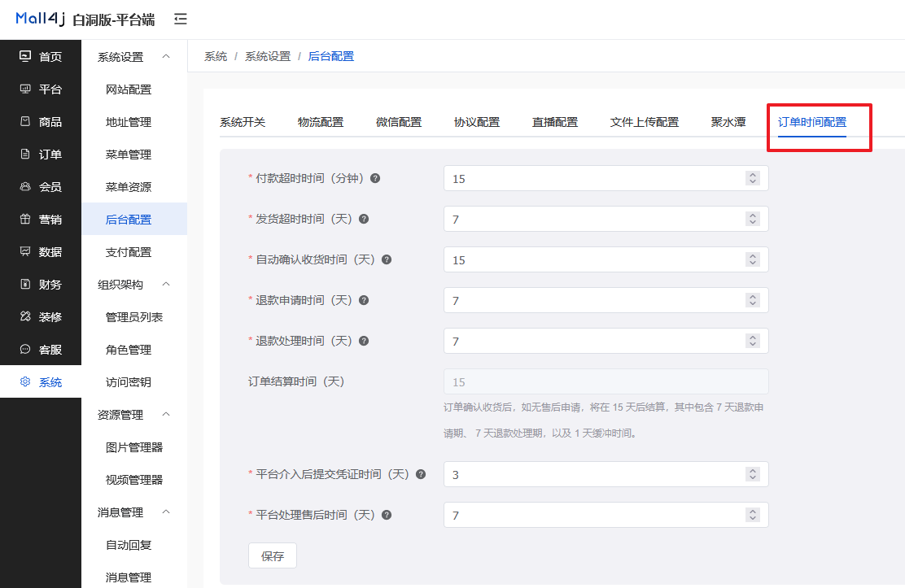The image size is (905, 588).
Task: Switch to the 聚水潭 tab
Action: point(728,122)
